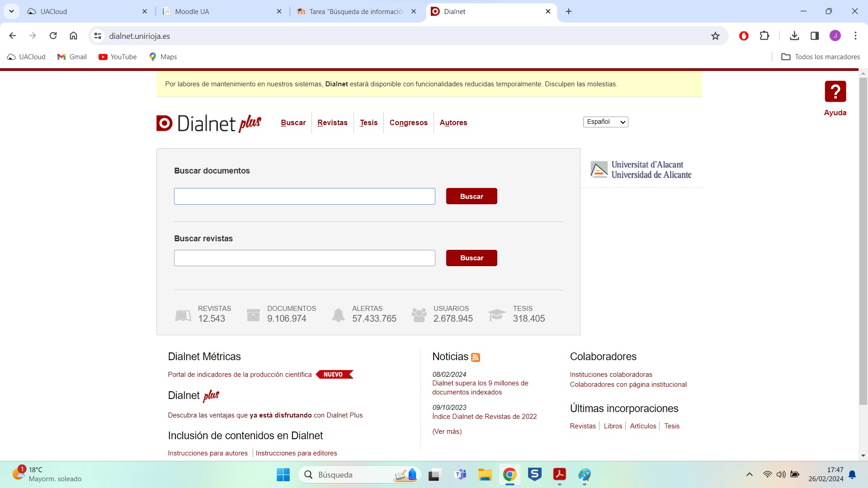868x488 pixels.
Task: Open the Noticias RSS feed icon
Action: (x=476, y=357)
